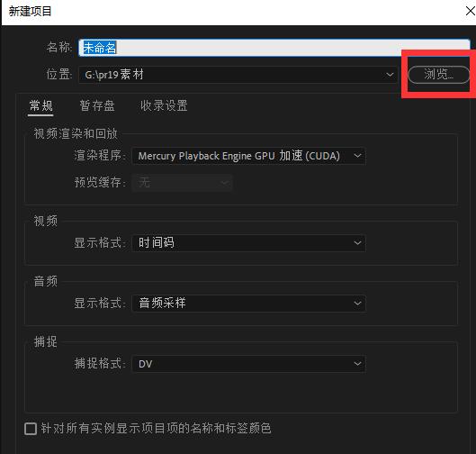Open video 显示格式 dropdown showing 时间码

(x=249, y=243)
